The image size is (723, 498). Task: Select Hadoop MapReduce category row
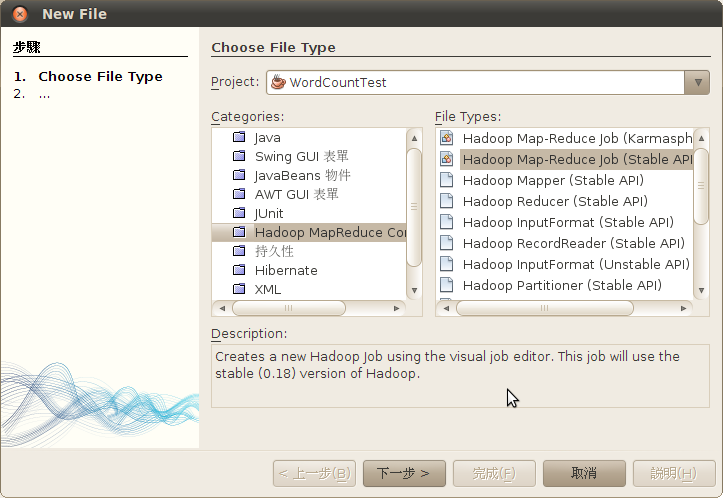click(x=309, y=232)
